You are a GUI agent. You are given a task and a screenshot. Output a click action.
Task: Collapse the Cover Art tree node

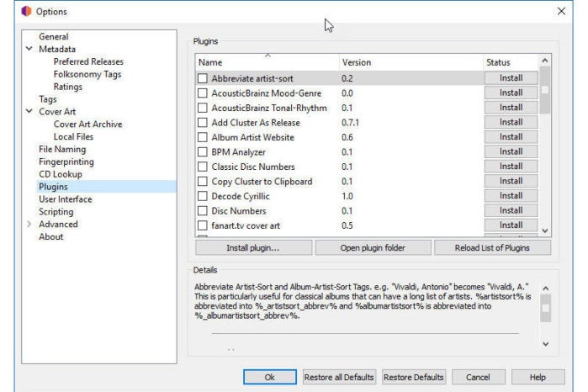[29, 111]
